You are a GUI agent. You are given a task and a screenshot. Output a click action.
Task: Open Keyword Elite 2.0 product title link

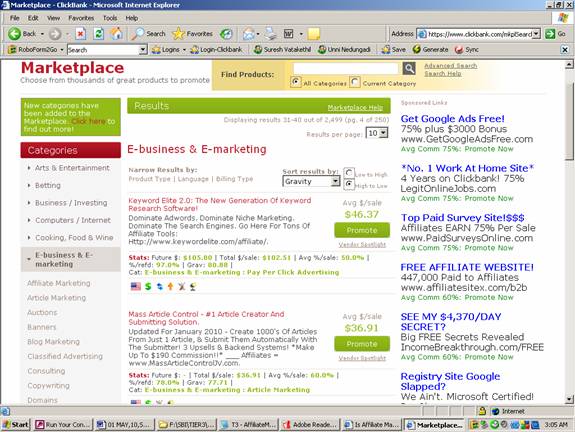pos(219,204)
